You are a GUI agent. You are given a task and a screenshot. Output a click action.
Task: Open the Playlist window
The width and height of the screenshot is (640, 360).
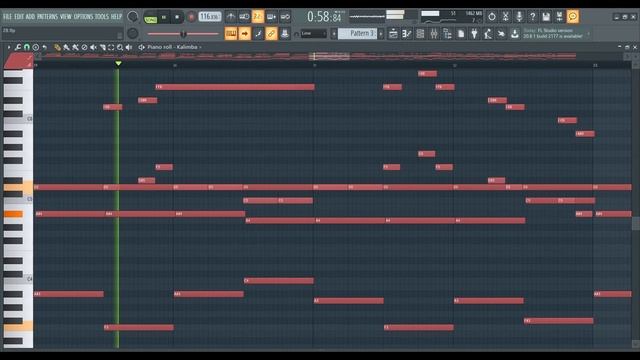point(393,33)
